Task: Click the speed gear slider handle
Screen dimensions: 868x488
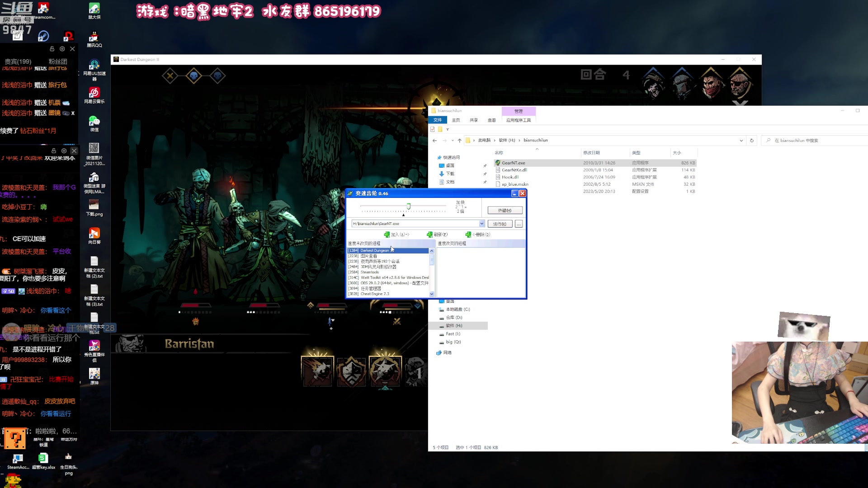Action: click(x=408, y=206)
